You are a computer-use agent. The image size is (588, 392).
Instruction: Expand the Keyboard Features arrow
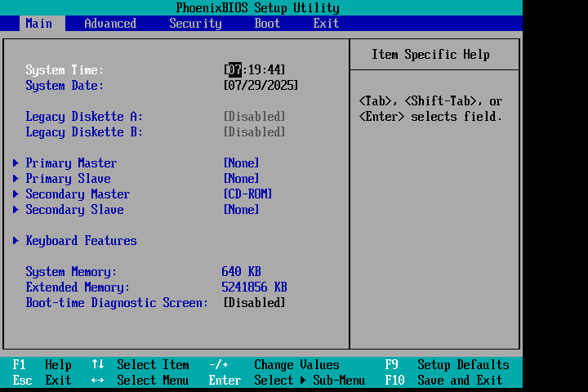16,240
